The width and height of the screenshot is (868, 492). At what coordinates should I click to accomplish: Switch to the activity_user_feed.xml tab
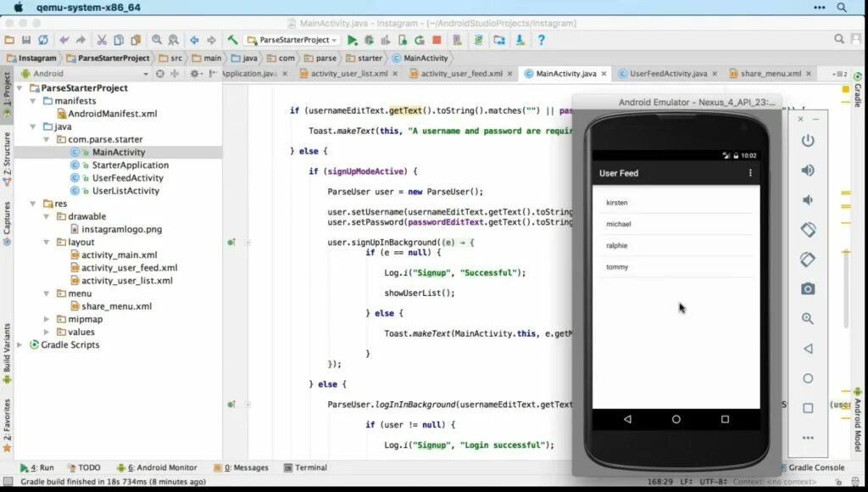click(462, 74)
